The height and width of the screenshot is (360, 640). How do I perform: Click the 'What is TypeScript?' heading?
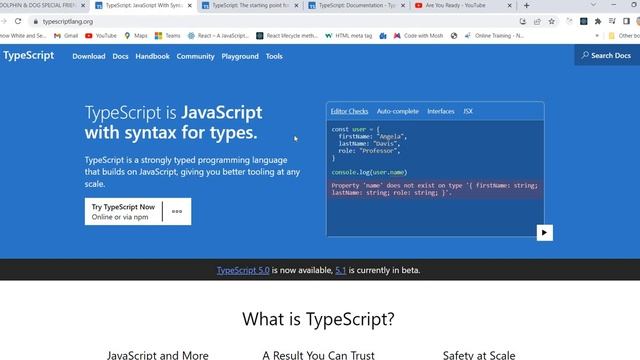[x=318, y=319]
